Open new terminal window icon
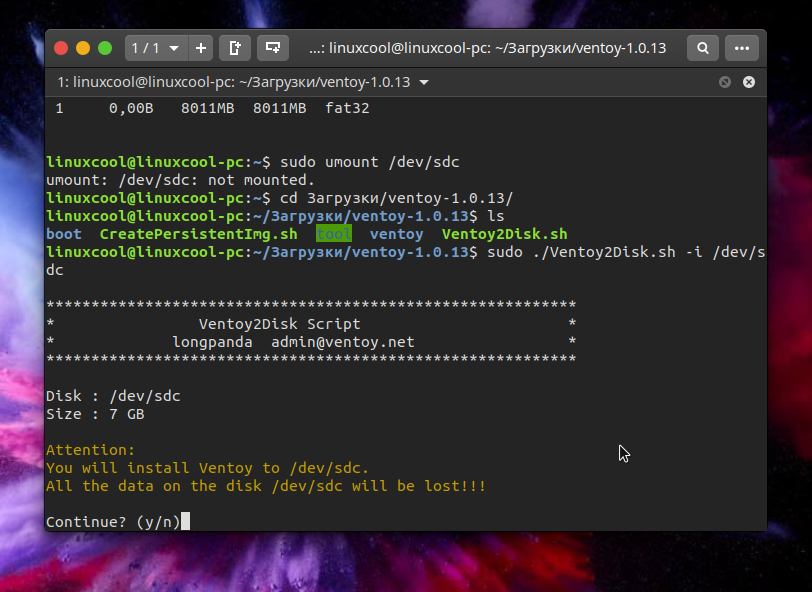812x592 pixels. coord(273,48)
